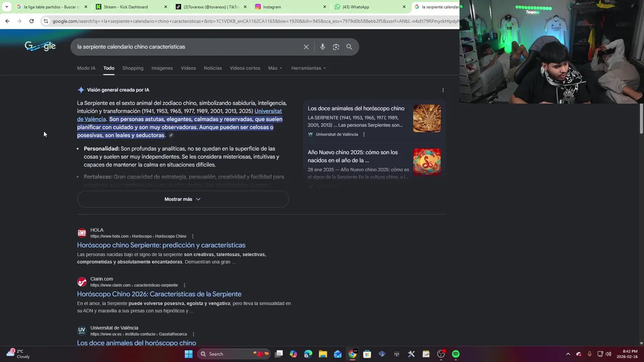Click the snake thumbnail for Año Nuevo chino
Image resolution: width=644 pixels, height=362 pixels.
pos(427,161)
